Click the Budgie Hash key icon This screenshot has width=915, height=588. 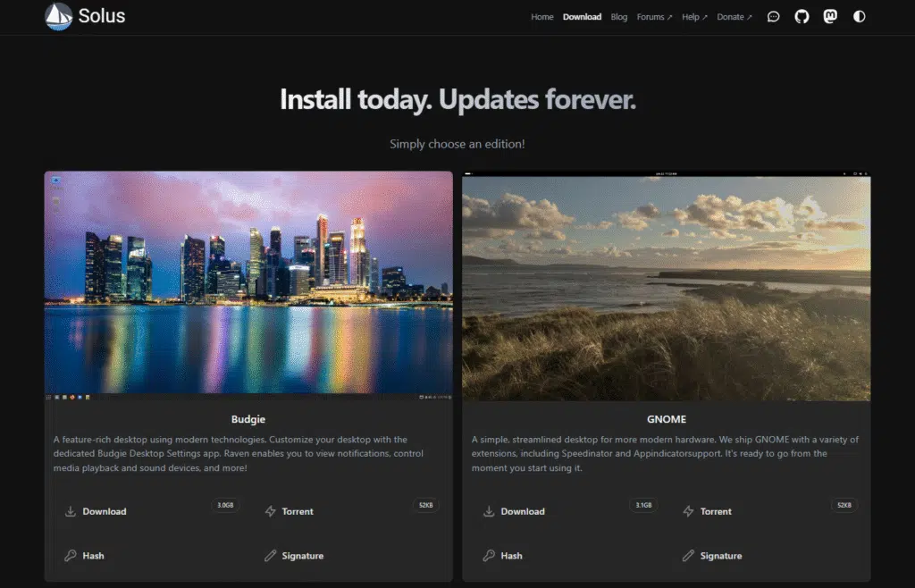71,556
